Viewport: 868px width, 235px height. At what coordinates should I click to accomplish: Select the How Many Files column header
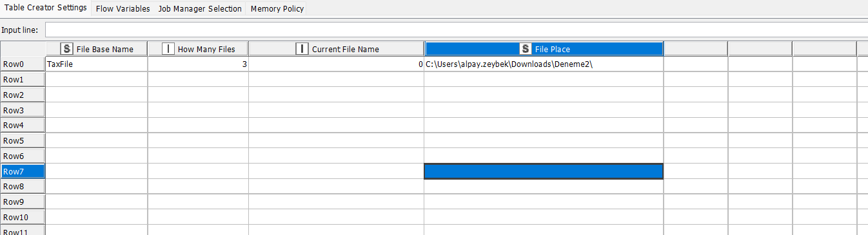tap(198, 49)
